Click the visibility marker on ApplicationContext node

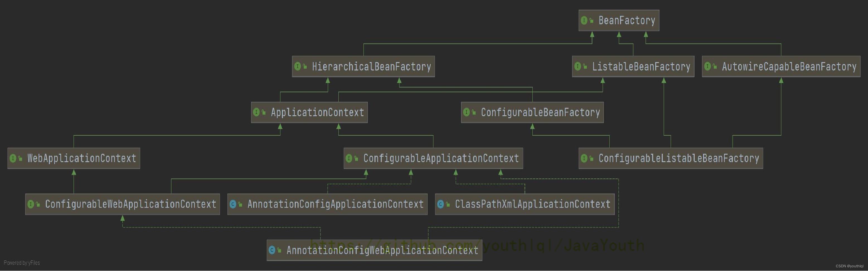263,113
